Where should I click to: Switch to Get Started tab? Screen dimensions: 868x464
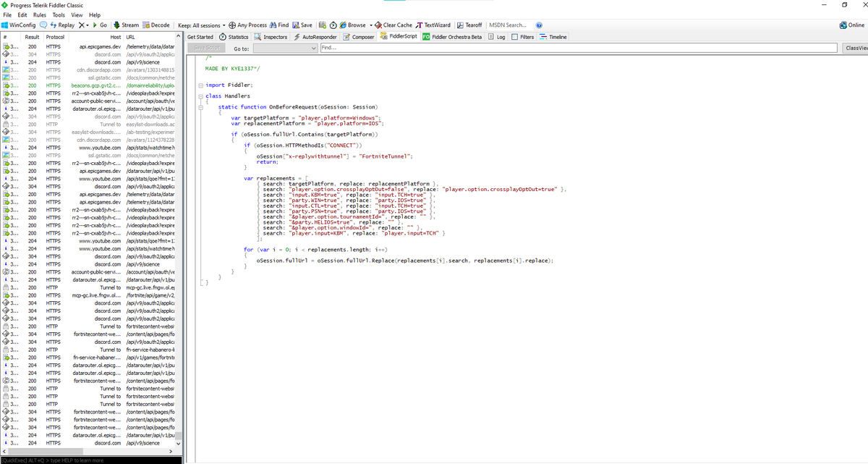pos(200,37)
